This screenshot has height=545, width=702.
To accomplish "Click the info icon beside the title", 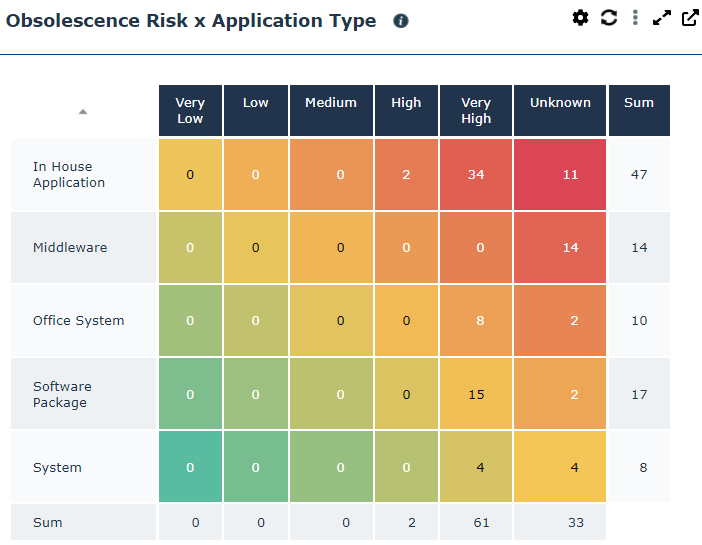I will pyautogui.click(x=401, y=21).
